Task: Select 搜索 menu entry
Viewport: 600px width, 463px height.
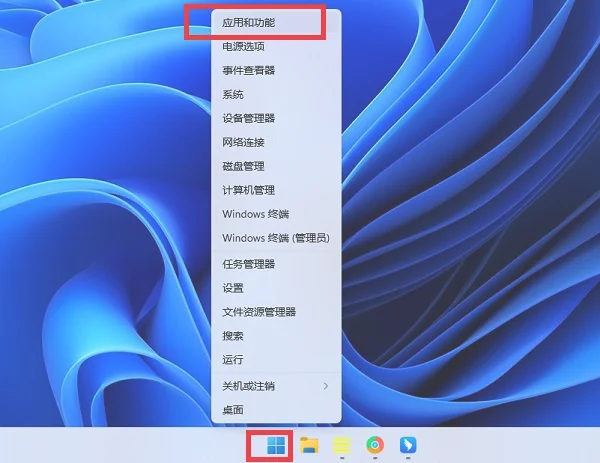Action: pos(276,336)
